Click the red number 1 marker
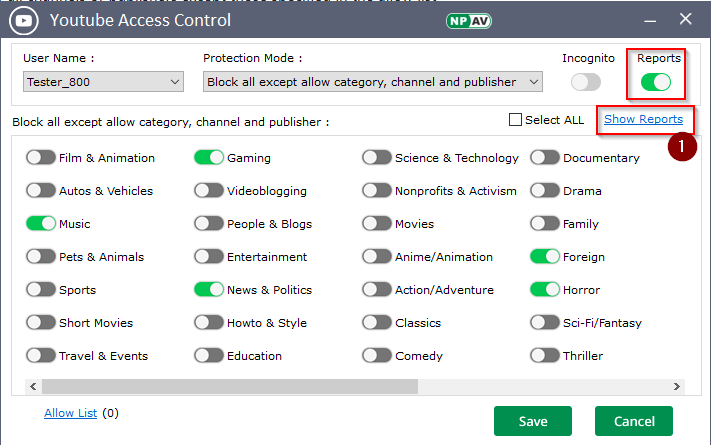The height and width of the screenshot is (445, 712). (x=682, y=146)
